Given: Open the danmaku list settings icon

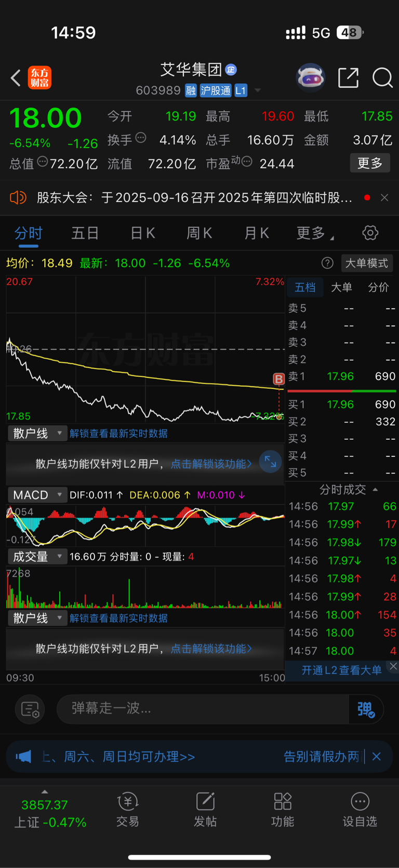Looking at the screenshot, I should (x=30, y=709).
